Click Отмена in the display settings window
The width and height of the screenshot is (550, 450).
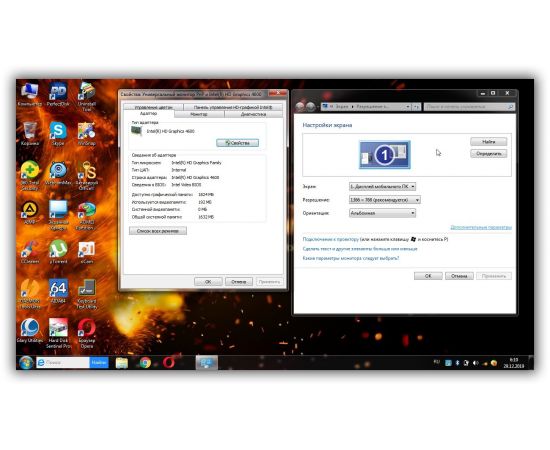coord(459,276)
